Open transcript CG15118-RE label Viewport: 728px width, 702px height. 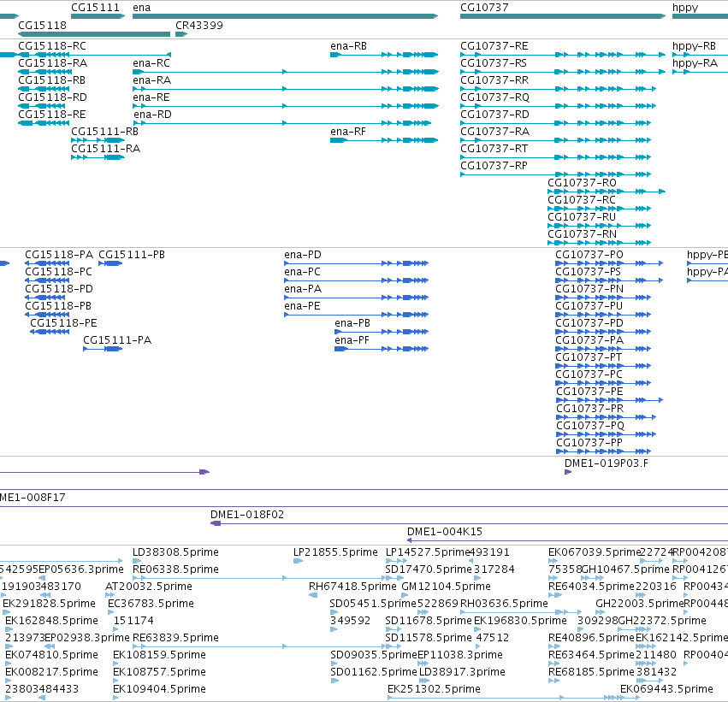tap(52, 115)
